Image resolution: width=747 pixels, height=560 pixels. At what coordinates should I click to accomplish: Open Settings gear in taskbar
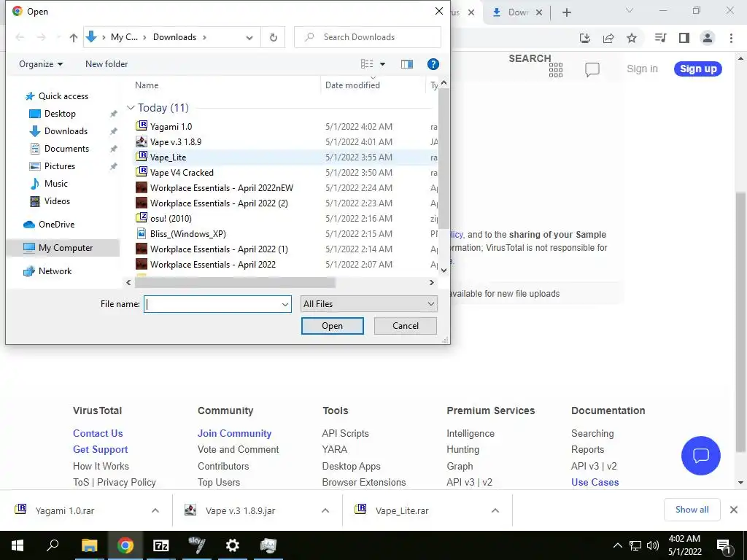233,545
